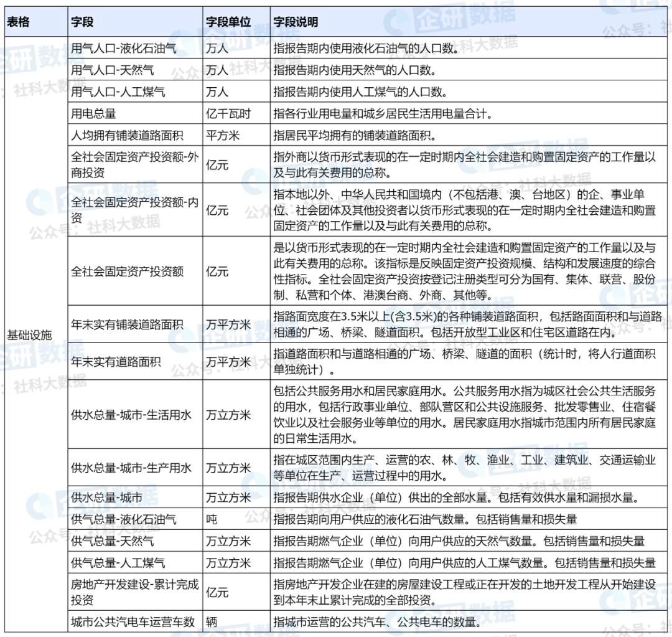
Task: Click 全社会固定资产投资额-外商投资 field cell
Action: coord(135,164)
